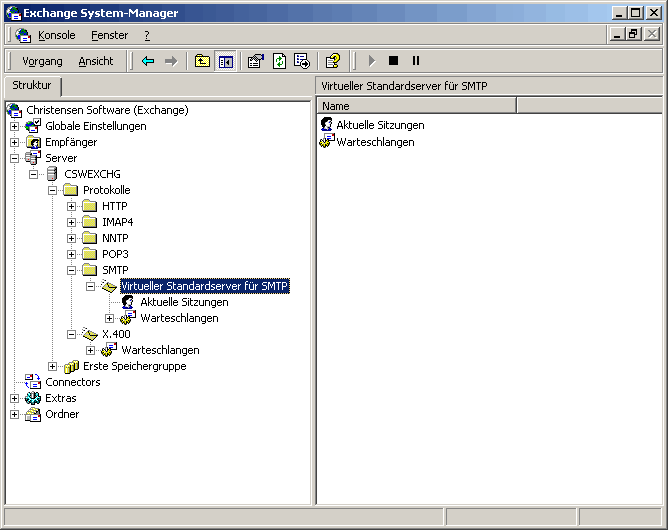668x530 pixels.
Task: Click the Name column header
Action: tap(416, 106)
